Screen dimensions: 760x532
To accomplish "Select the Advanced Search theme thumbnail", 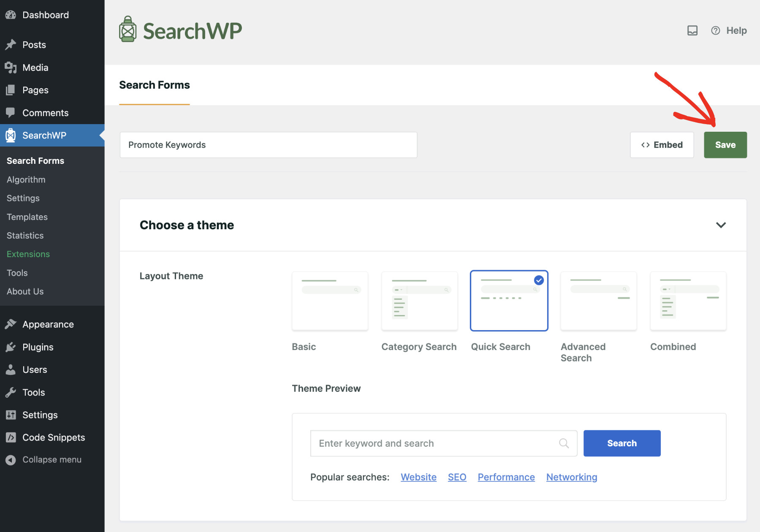I will (x=599, y=301).
